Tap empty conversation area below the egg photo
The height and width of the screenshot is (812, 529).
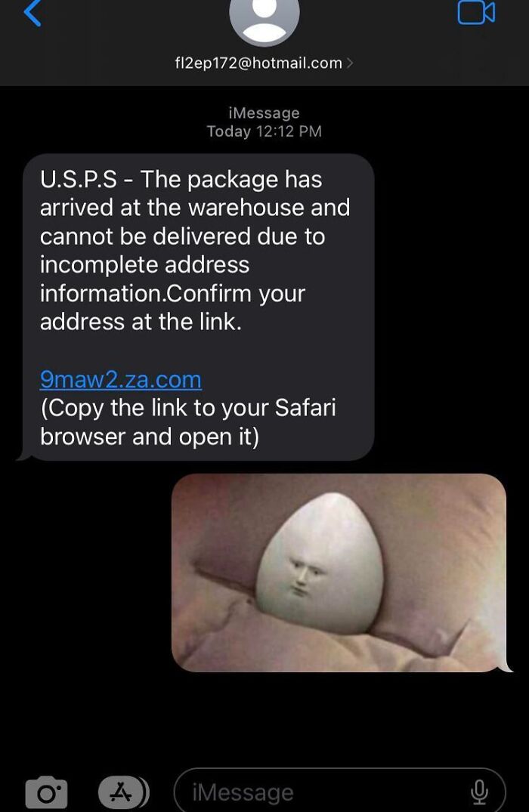click(x=264, y=720)
